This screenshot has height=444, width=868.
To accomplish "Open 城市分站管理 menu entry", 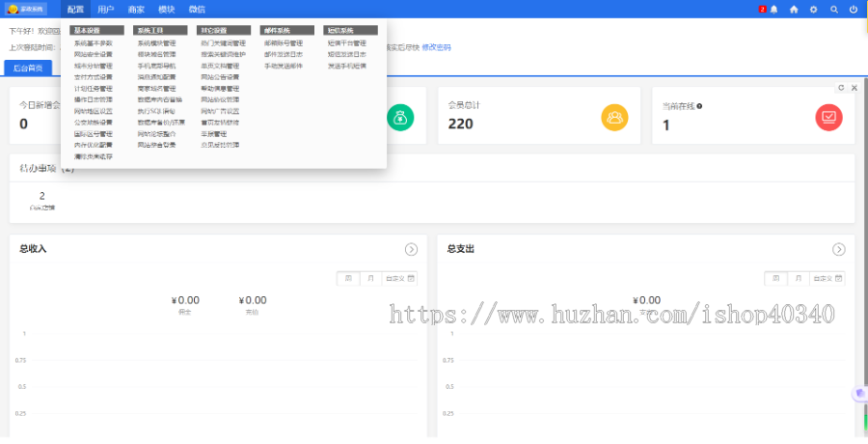I will 94,66.
